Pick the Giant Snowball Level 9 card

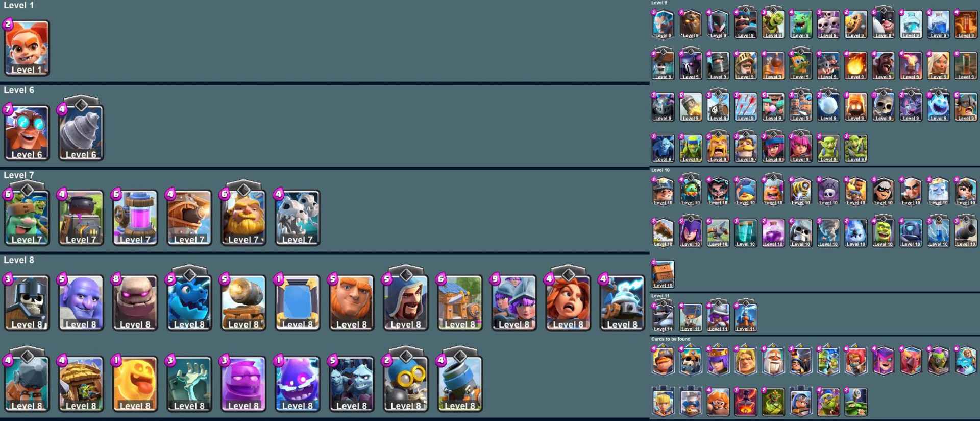click(x=828, y=106)
